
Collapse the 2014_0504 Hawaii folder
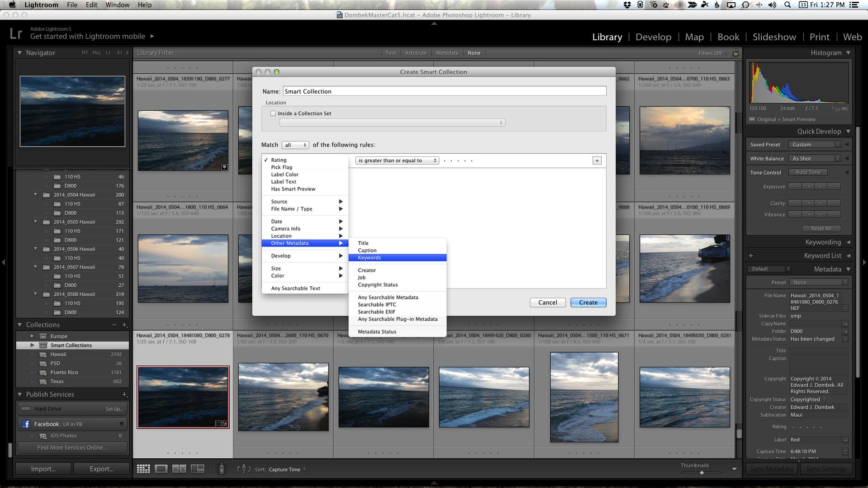[x=36, y=195]
